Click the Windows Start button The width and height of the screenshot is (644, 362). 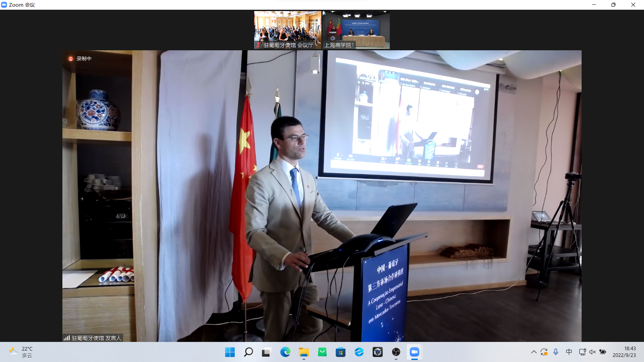[230, 352]
